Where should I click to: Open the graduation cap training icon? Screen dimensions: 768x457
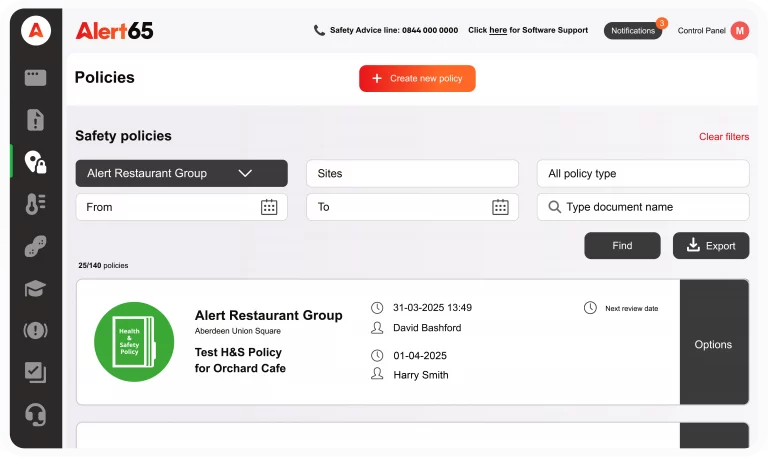click(x=35, y=289)
